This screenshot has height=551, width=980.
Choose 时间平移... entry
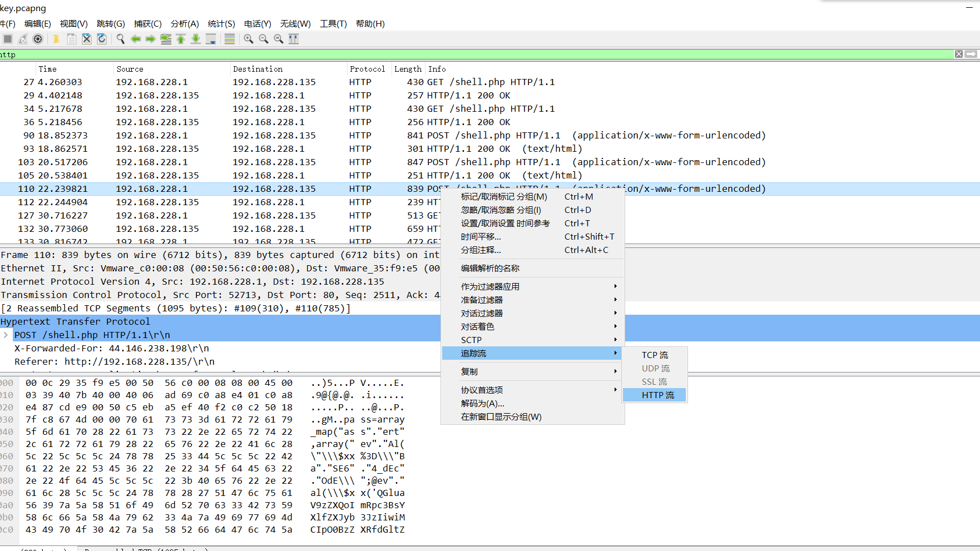(533, 236)
